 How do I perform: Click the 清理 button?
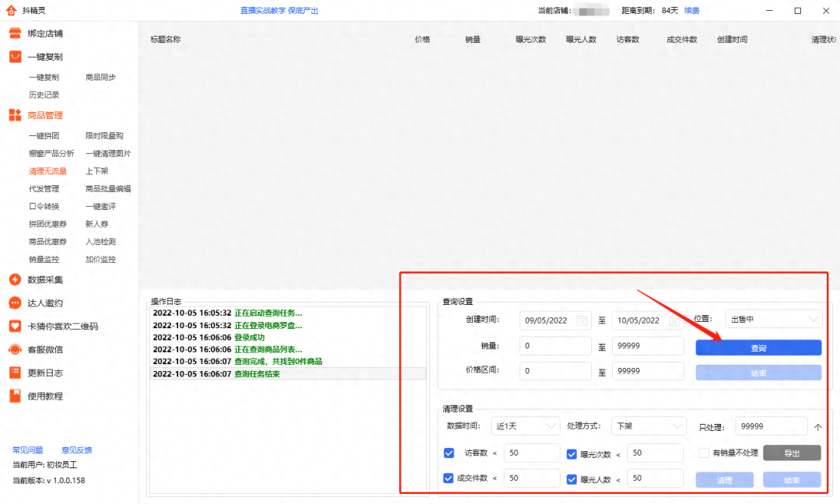point(724,480)
